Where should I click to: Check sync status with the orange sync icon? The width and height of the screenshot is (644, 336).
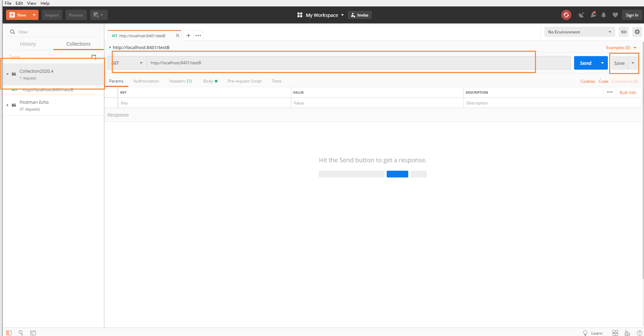[567, 15]
